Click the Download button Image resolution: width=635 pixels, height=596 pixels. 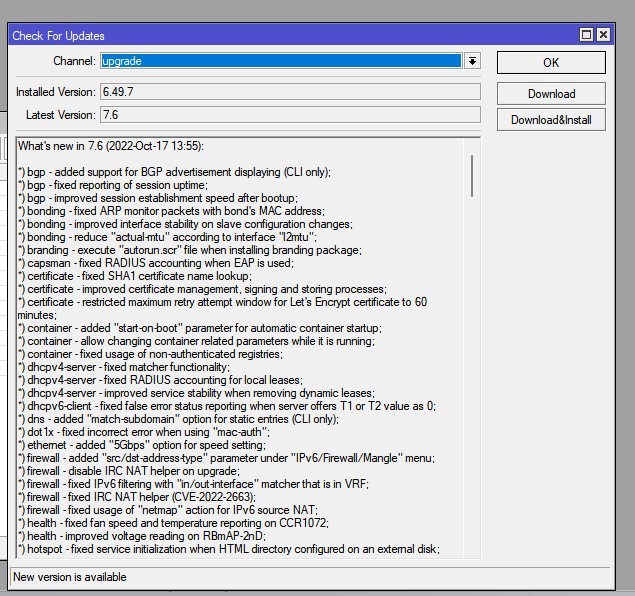(551, 94)
